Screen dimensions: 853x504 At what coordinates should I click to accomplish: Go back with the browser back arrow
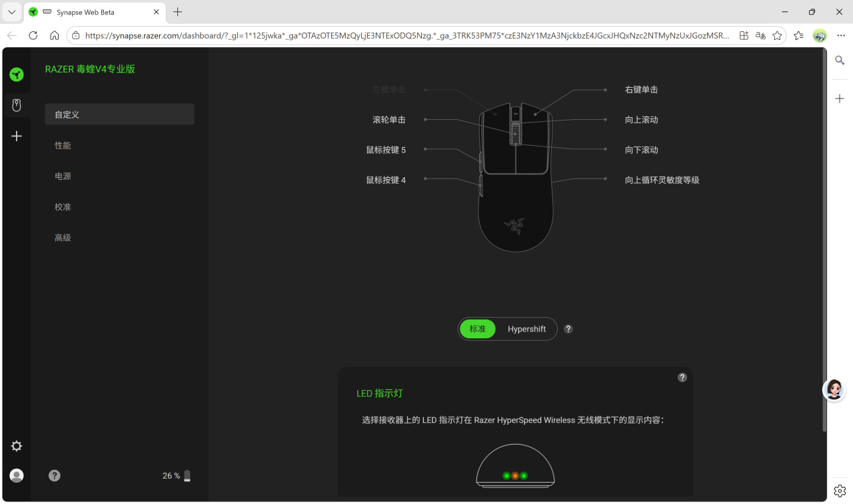tap(12, 35)
